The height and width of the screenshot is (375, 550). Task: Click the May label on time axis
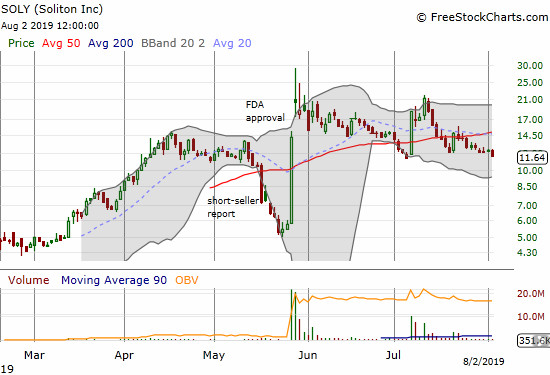tap(214, 355)
